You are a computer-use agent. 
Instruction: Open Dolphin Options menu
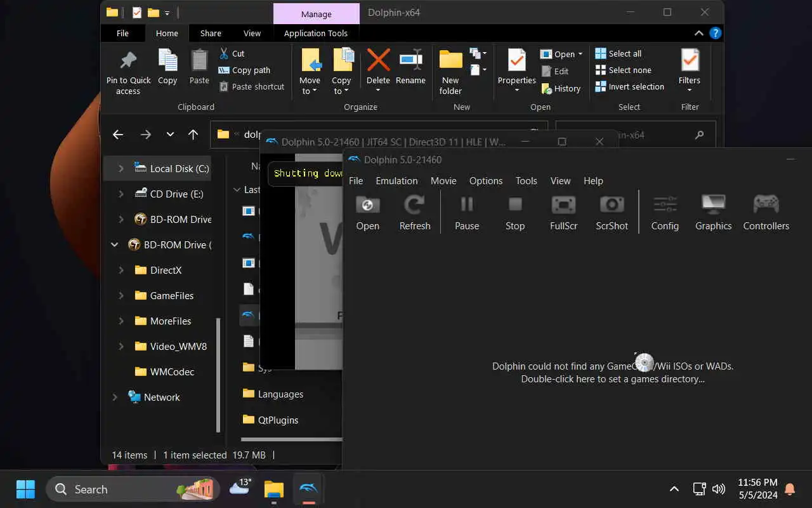[486, 181]
